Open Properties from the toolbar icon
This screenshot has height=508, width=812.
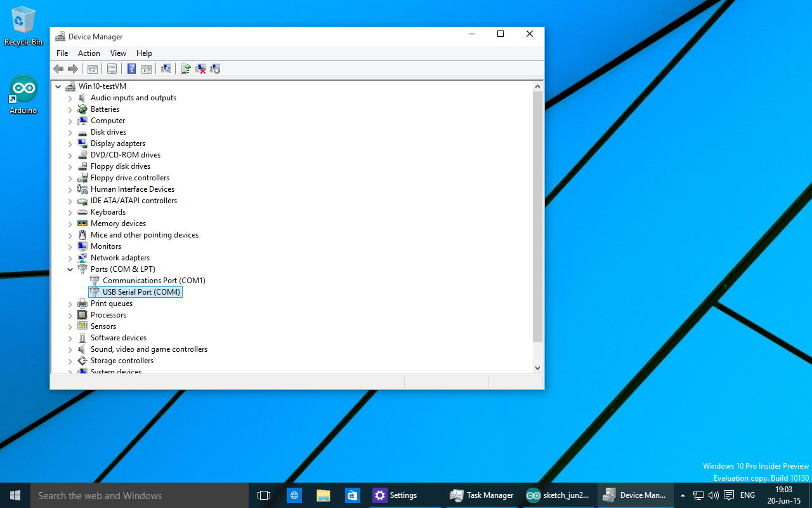point(112,69)
